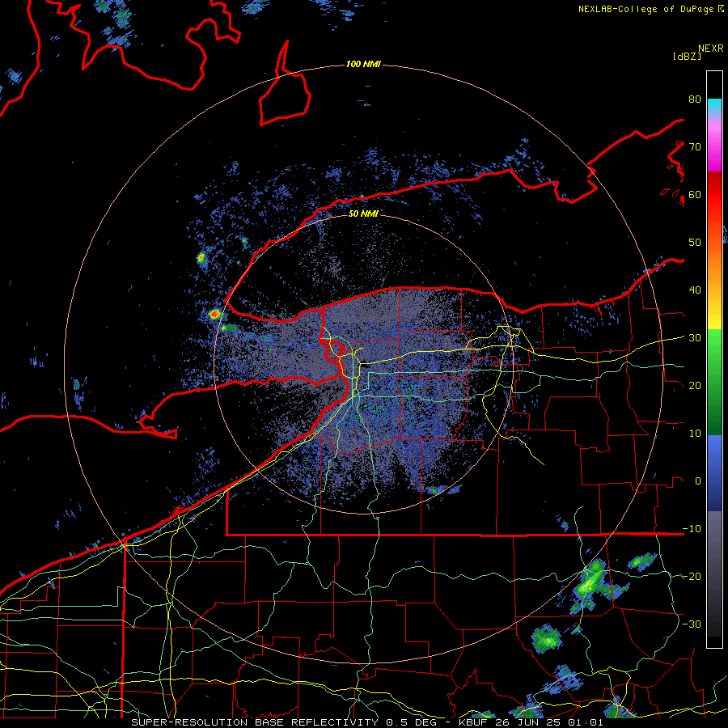Click the 100 NMI range ring label
Viewport: 728px width, 728px height.
click(363, 64)
